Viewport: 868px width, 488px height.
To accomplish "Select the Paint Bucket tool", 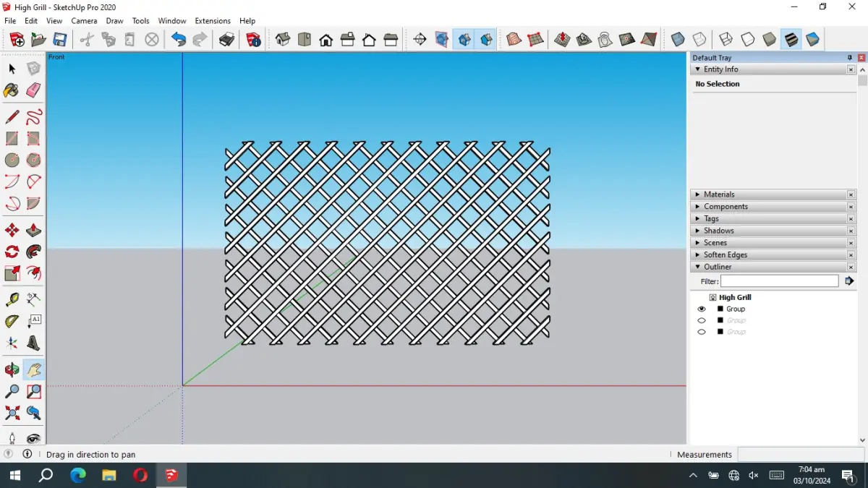I will click(12, 90).
